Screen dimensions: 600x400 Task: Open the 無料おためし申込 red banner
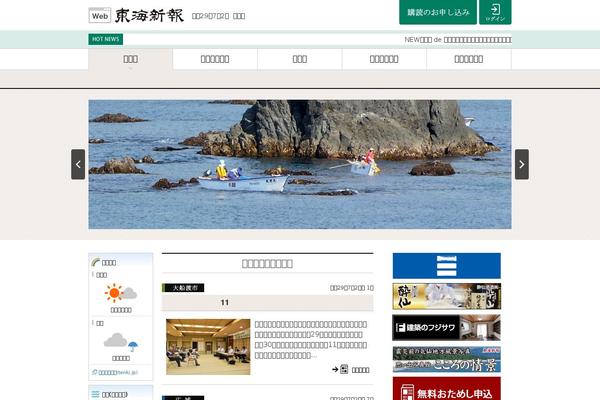tap(447, 389)
